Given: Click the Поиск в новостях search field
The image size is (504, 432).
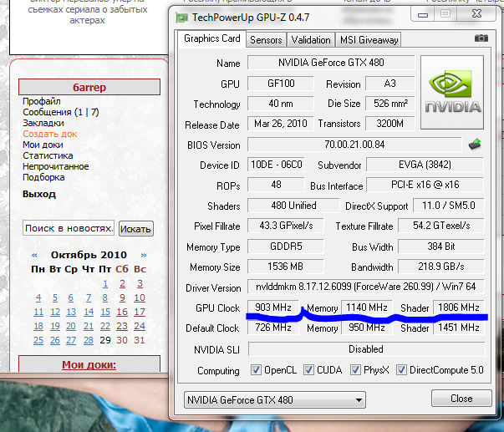Looking at the screenshot, I should [x=69, y=228].
